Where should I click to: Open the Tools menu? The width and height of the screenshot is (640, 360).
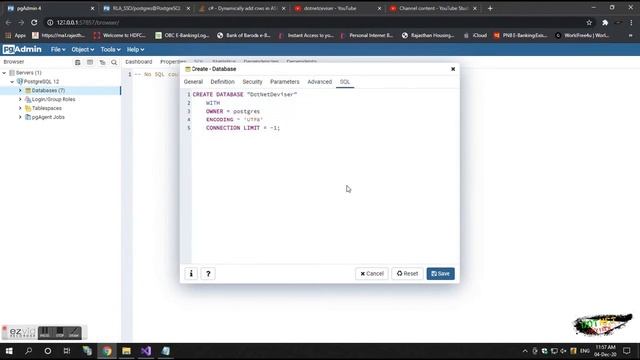(x=110, y=49)
